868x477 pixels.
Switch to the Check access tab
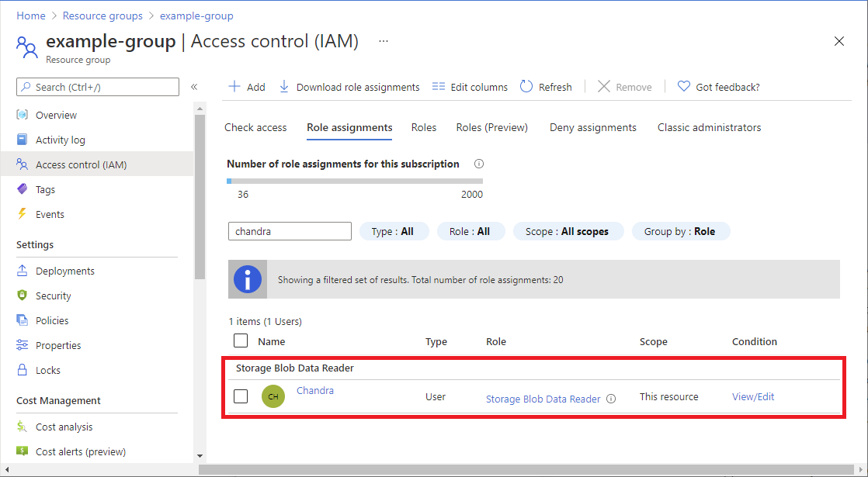coord(255,128)
